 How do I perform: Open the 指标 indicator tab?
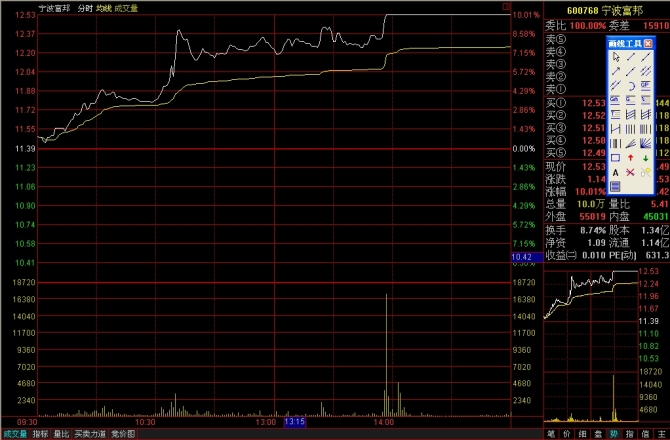pos(40,434)
